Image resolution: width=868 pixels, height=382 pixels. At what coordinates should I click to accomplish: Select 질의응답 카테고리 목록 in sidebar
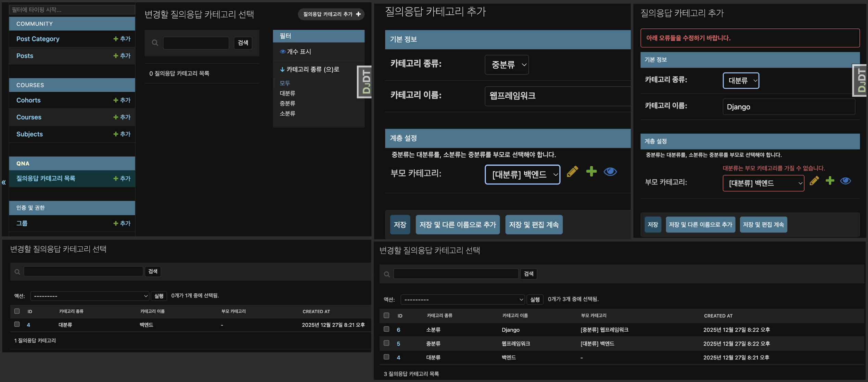click(x=46, y=178)
